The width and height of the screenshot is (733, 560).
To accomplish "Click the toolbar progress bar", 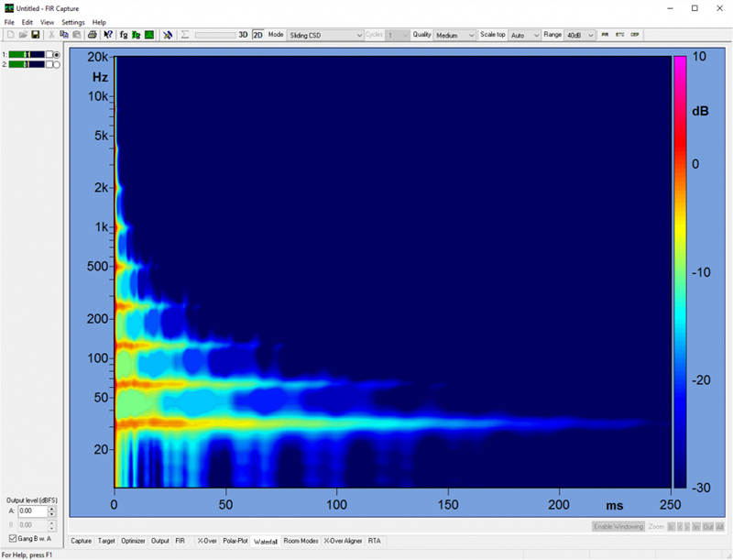I will [x=215, y=35].
